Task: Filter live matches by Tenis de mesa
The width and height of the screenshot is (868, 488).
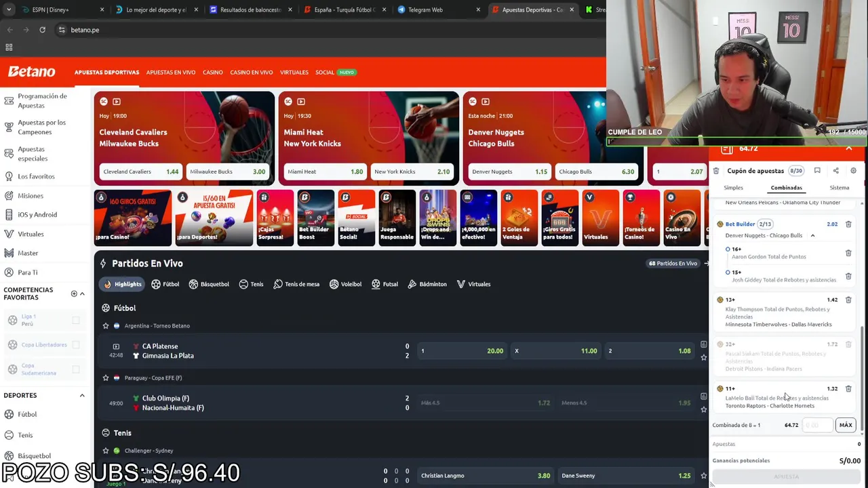Action: [296, 284]
